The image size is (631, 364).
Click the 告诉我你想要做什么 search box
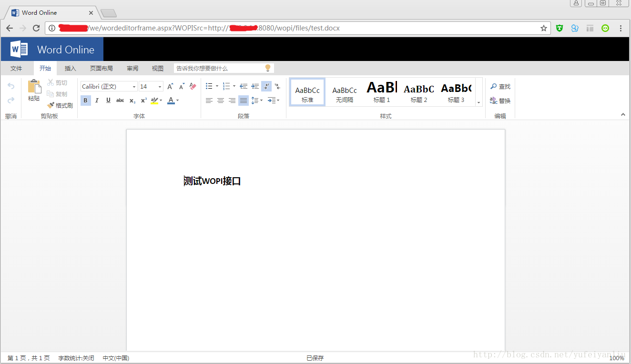click(224, 68)
